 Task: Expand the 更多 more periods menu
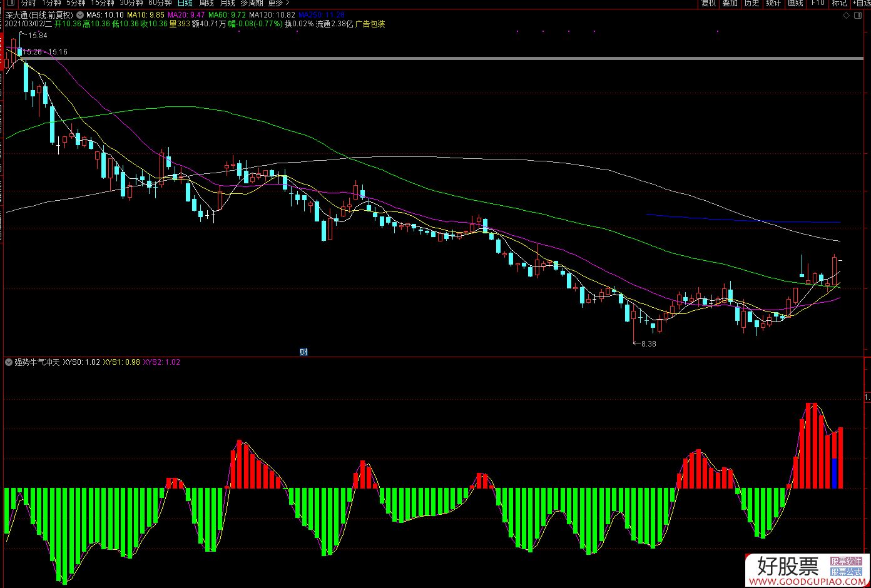(278, 3)
